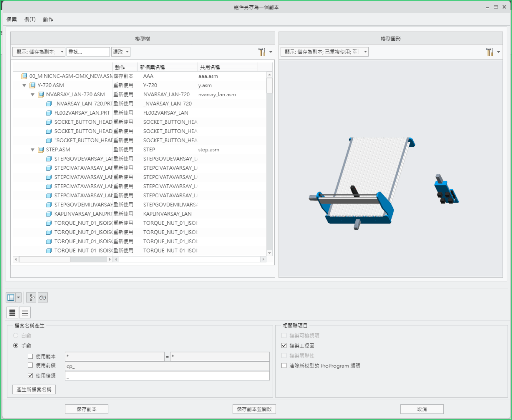Open the model graphics 顯示 filter dropdown
Image resolution: width=512 pixels, height=420 pixels.
click(324, 52)
